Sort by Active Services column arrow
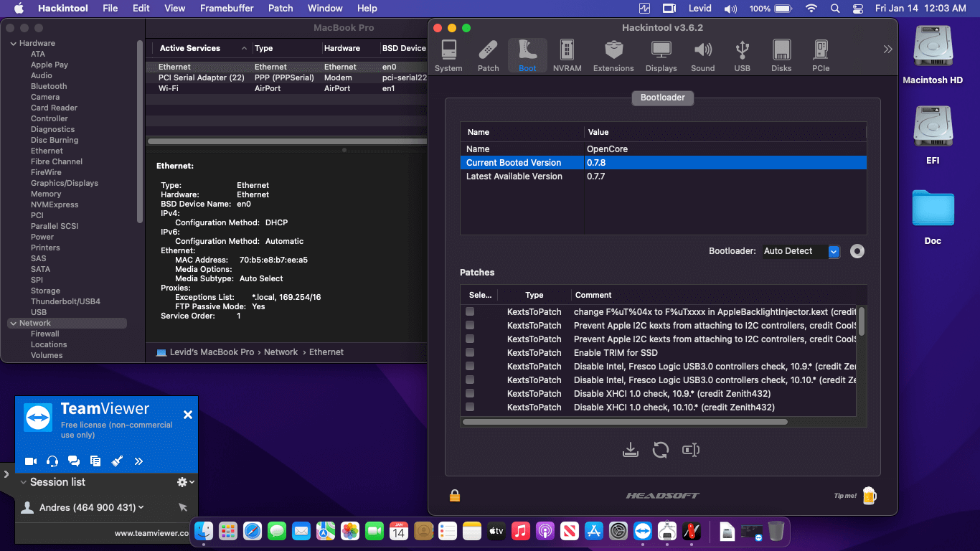Image resolution: width=980 pixels, height=551 pixels. pyautogui.click(x=244, y=48)
